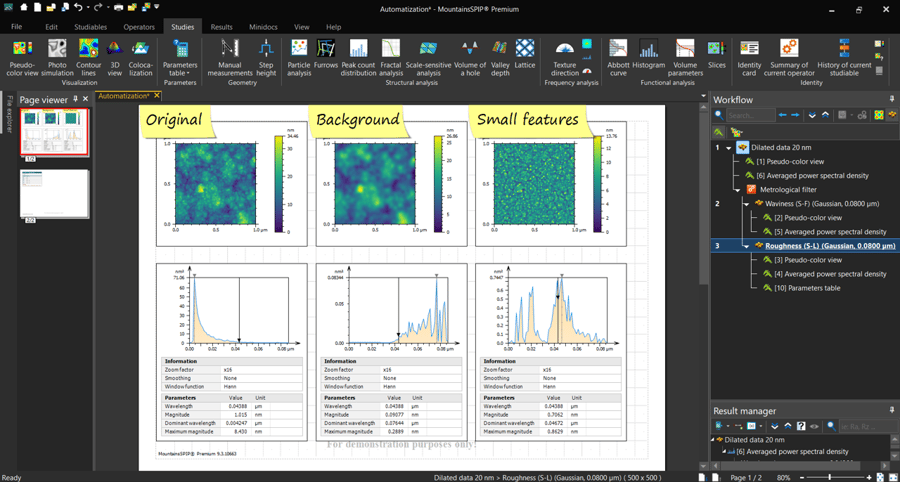This screenshot has height=482, width=900.
Task: Open the Studiables ribbon tab
Action: (92, 27)
